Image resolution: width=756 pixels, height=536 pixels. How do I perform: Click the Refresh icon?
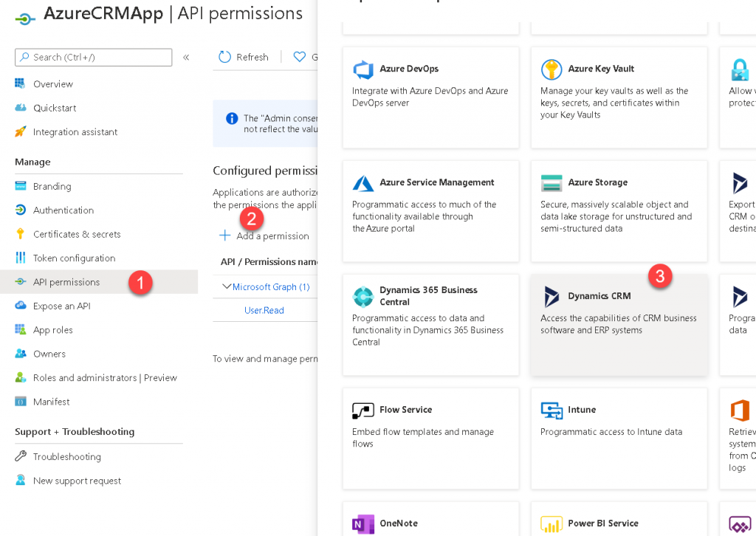[223, 57]
